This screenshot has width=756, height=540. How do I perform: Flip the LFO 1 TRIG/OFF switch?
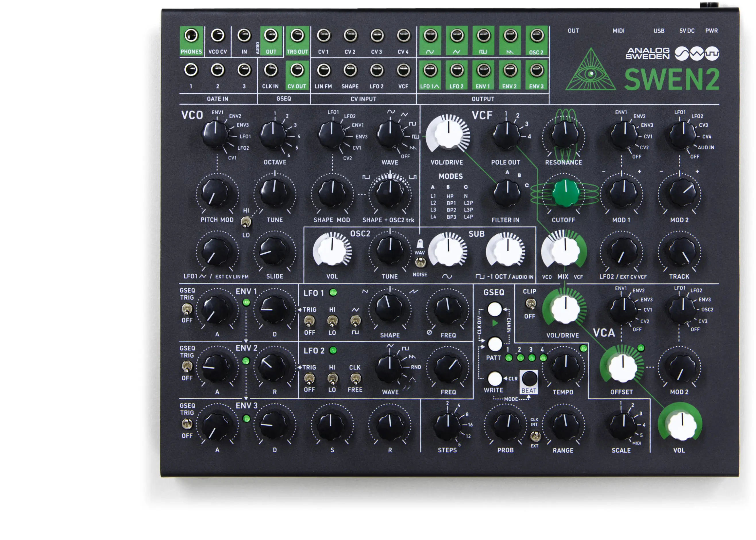tap(309, 321)
